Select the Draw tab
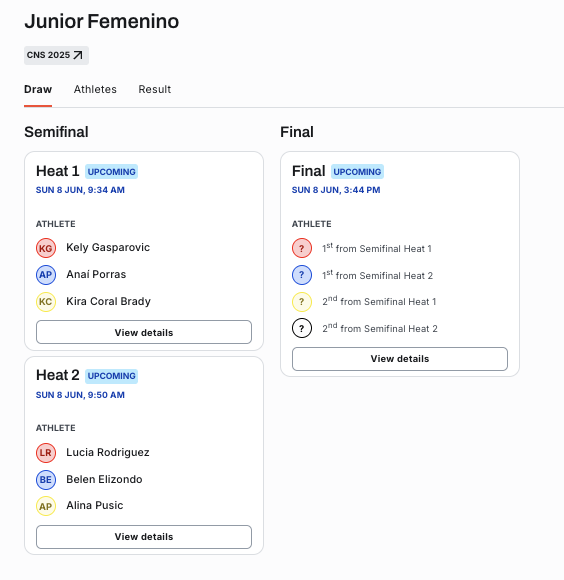The image size is (564, 580). click(38, 89)
